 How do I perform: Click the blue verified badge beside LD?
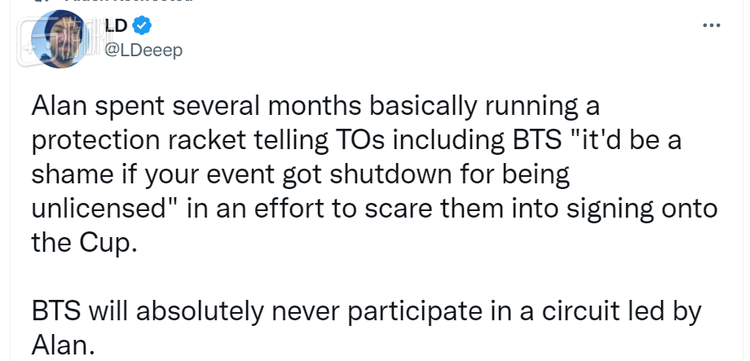pyautogui.click(x=142, y=26)
